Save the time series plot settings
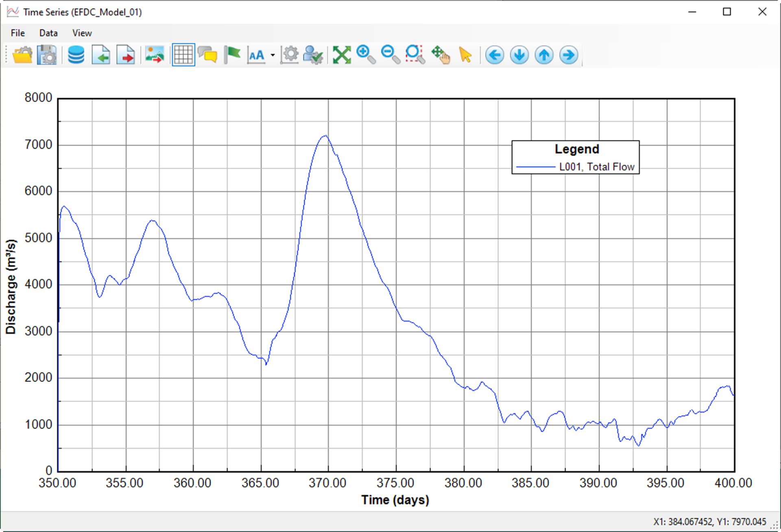The width and height of the screenshot is (781, 532). tap(47, 55)
